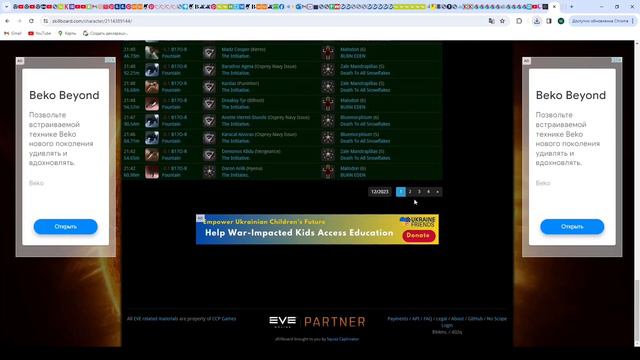Go to page 3 of the kill list
The width and height of the screenshot is (640, 360).
(x=419, y=192)
